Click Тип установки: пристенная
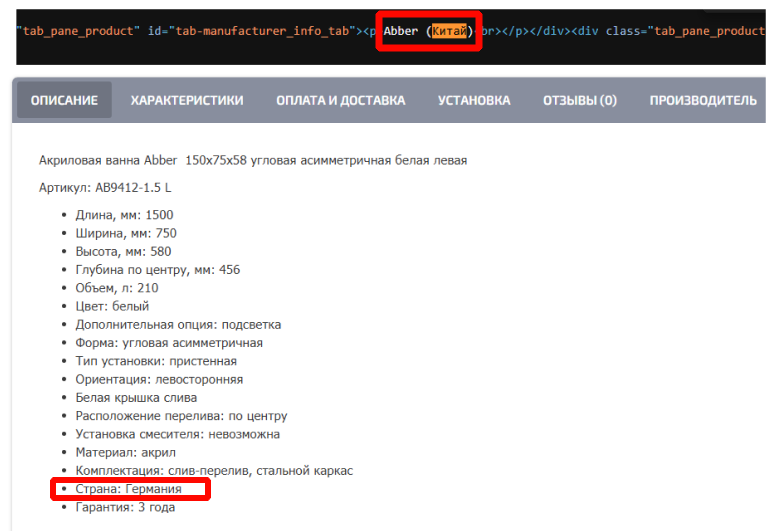Viewport: 777px width, 531px height. pyautogui.click(x=156, y=361)
